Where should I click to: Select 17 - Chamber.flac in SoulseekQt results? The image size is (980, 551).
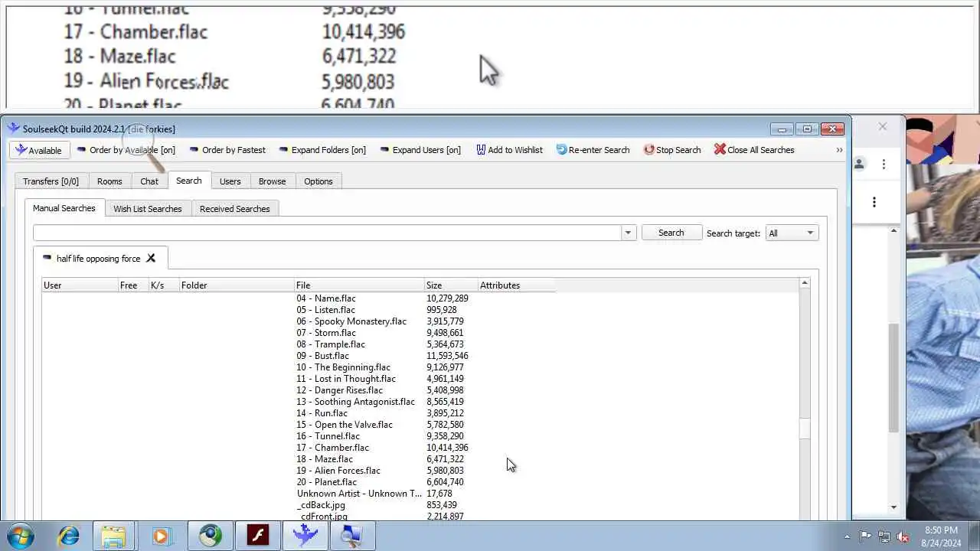click(x=332, y=448)
